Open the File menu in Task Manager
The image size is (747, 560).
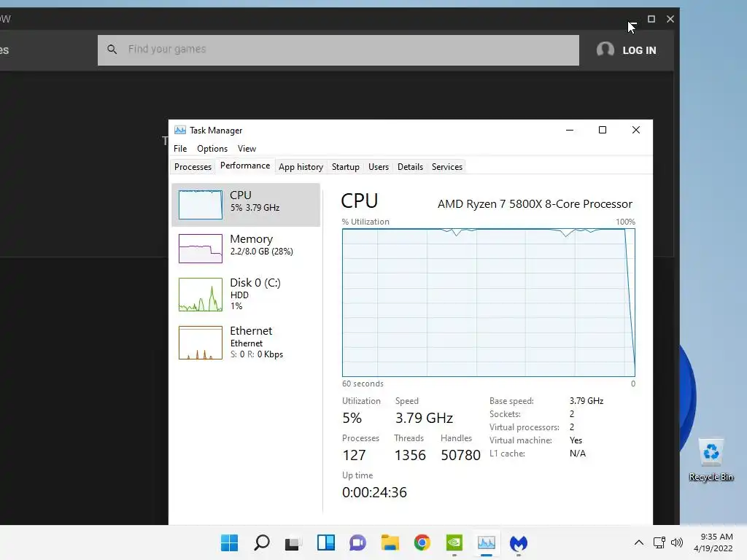[180, 149]
